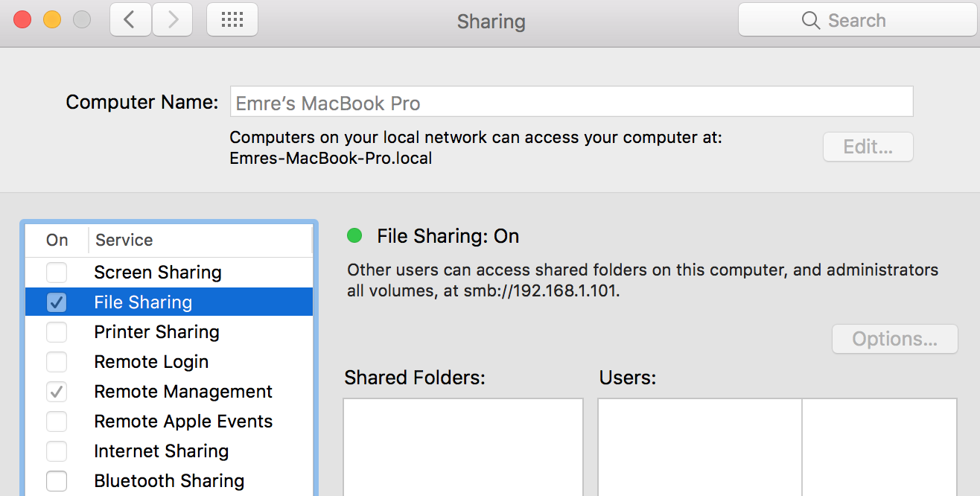
Task: Click the Users: label
Action: tap(627, 378)
